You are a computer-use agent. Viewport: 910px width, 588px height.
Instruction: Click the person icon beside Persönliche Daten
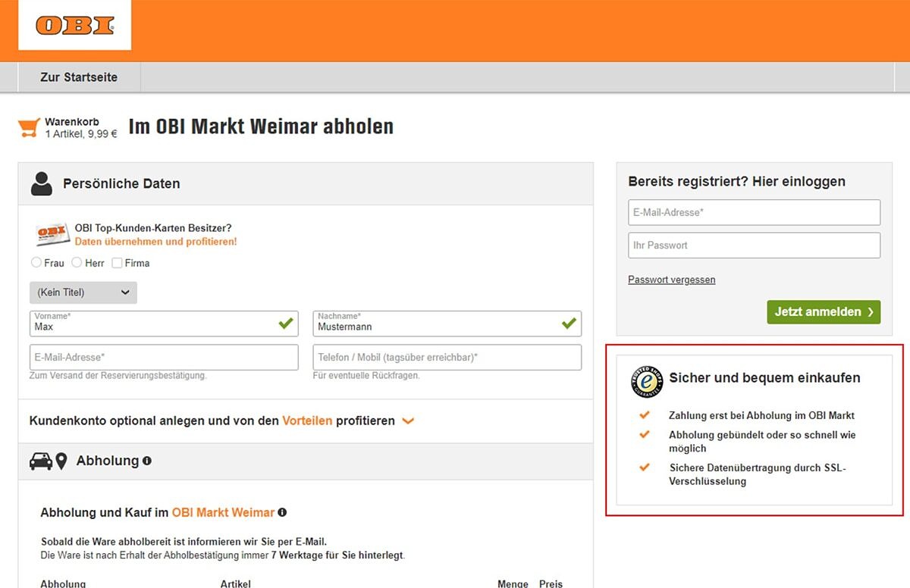click(42, 183)
